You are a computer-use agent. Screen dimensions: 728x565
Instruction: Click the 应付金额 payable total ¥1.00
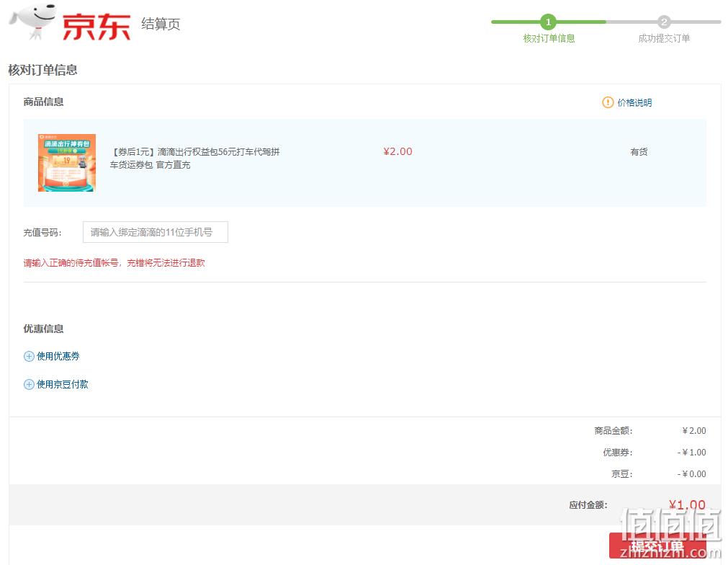[x=687, y=504]
